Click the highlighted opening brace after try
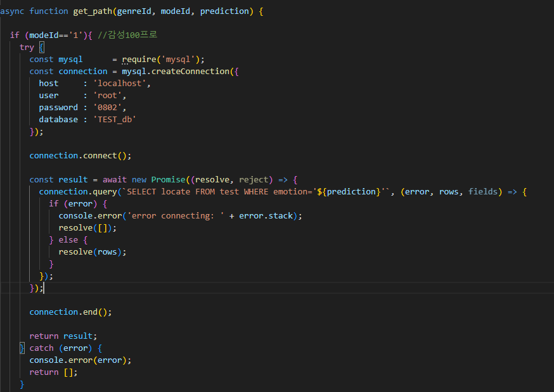Screen dimensions: 554x392 (42, 47)
